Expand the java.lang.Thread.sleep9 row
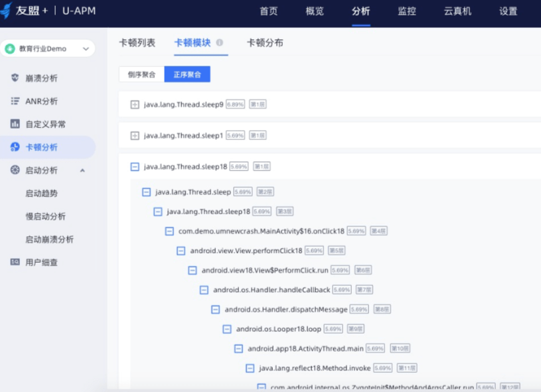The image size is (541, 392). (x=135, y=104)
